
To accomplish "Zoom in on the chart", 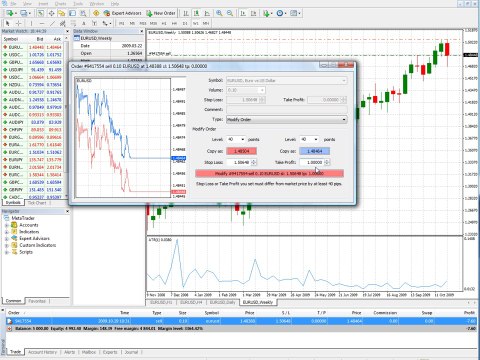I will [219, 13].
